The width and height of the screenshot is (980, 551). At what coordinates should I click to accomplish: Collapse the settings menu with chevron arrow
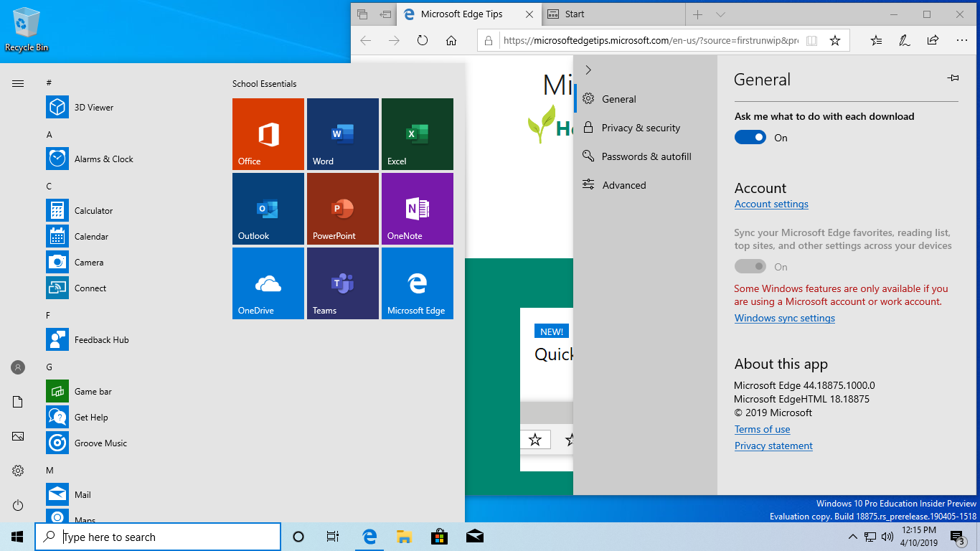tap(588, 70)
